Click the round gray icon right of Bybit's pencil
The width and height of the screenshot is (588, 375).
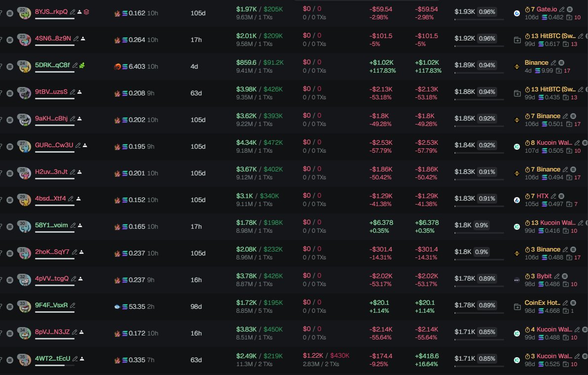(565, 276)
